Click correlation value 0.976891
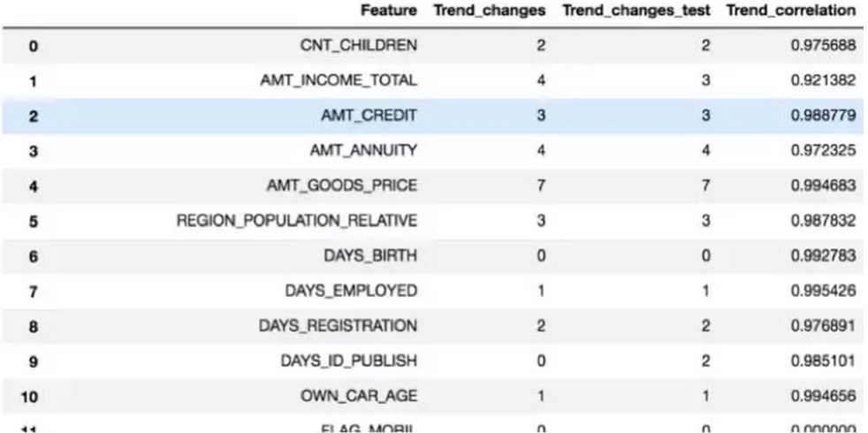The height and width of the screenshot is (433, 868). [x=823, y=326]
